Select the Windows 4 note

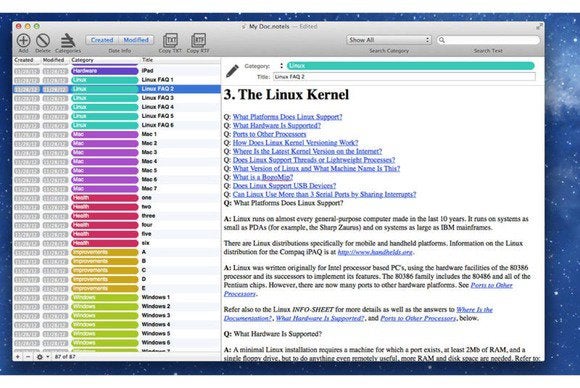coord(117,324)
